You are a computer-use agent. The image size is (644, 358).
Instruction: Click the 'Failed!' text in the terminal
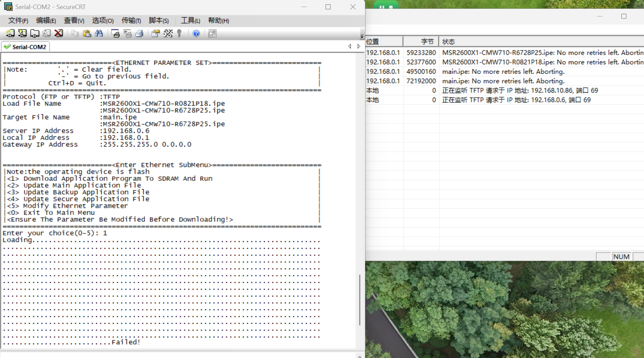pos(126,342)
